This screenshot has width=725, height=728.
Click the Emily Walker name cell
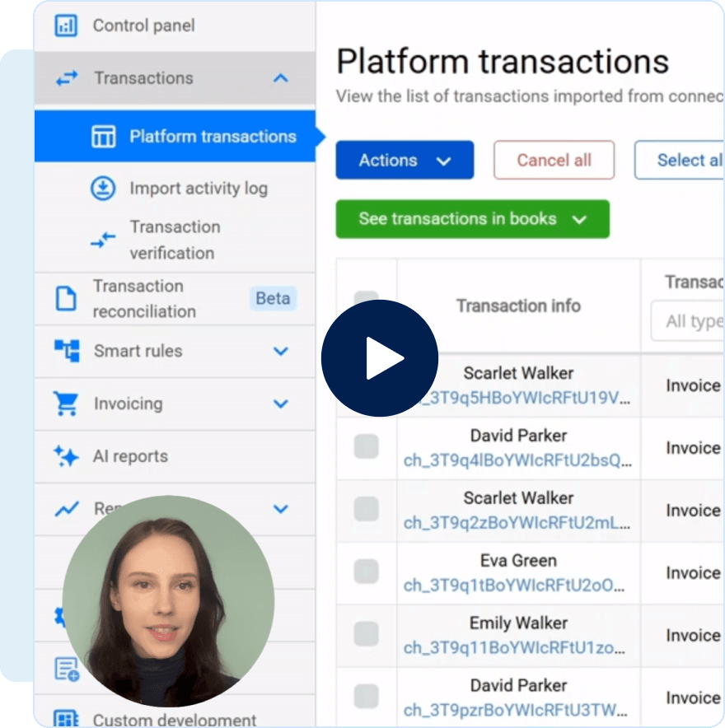pyautogui.click(x=518, y=623)
